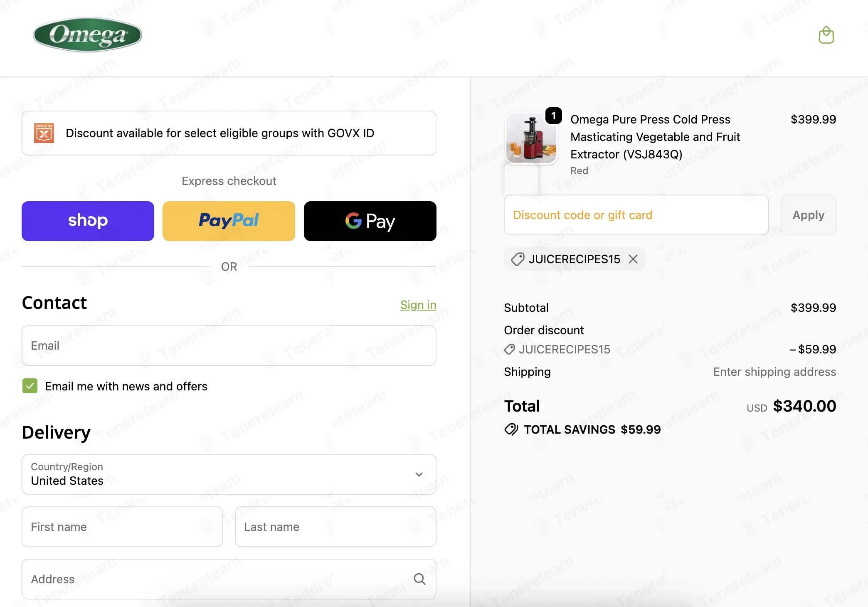Click the Subtotal $399.99 value
This screenshot has width=868, height=607.
coord(813,308)
